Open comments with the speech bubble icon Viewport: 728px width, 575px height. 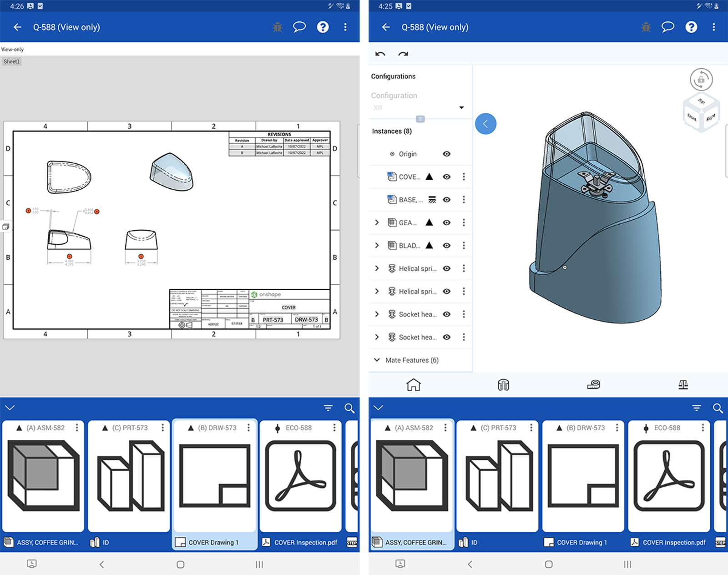tap(299, 27)
